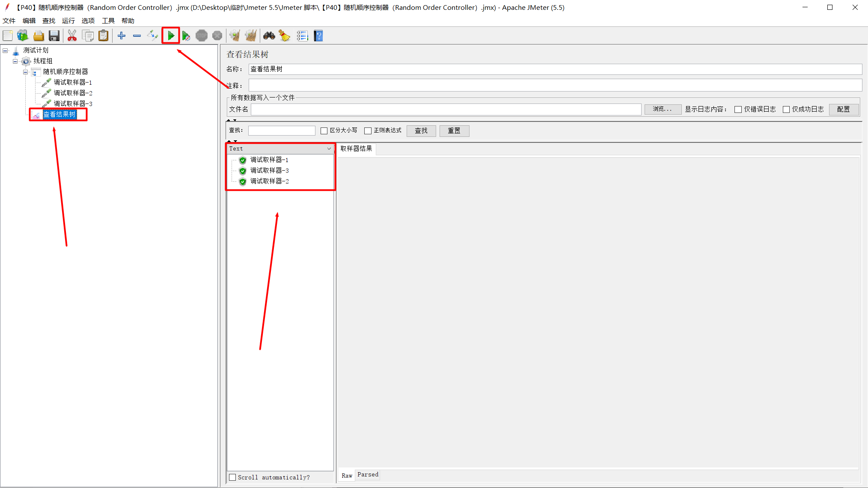Open the Text renderer dropdown
868x488 pixels.
coord(280,148)
